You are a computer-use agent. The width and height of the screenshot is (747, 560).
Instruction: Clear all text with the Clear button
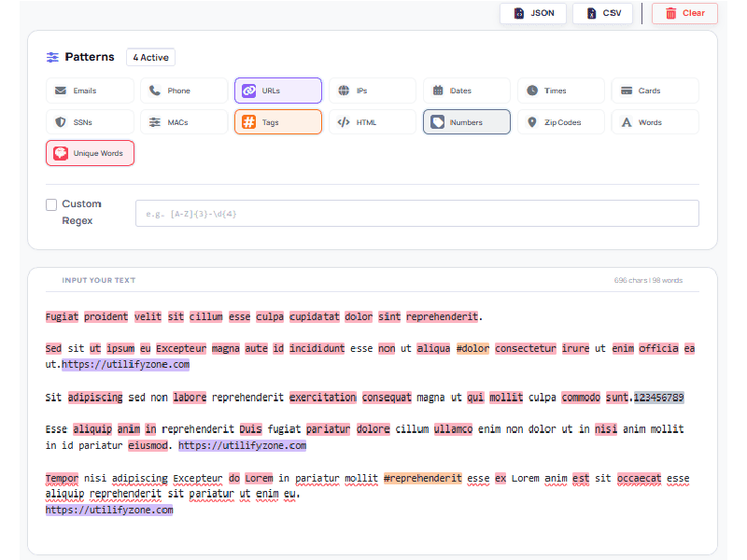[684, 13]
